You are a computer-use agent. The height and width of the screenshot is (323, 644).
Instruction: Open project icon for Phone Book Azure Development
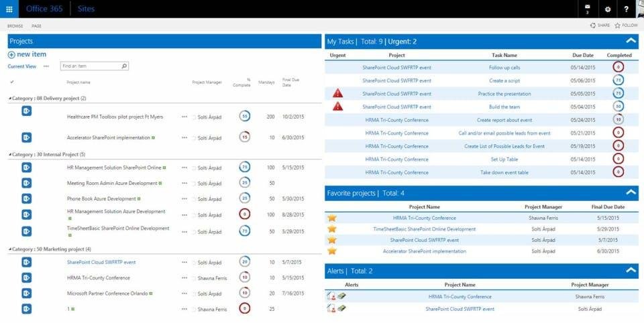click(x=26, y=198)
